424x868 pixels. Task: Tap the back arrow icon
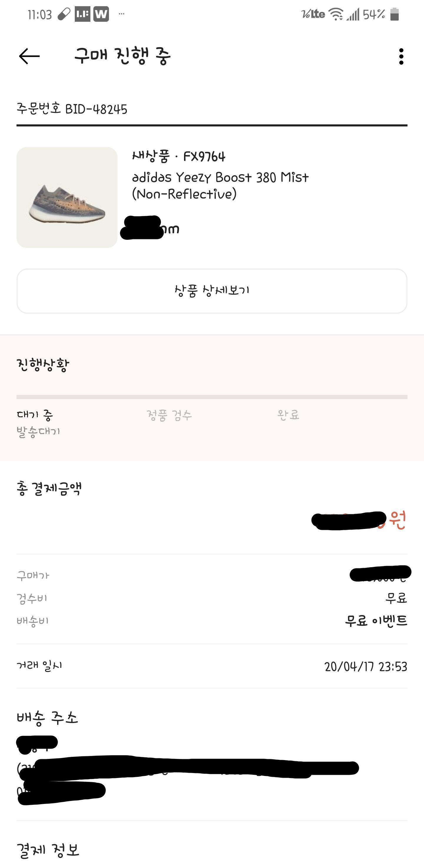click(29, 56)
